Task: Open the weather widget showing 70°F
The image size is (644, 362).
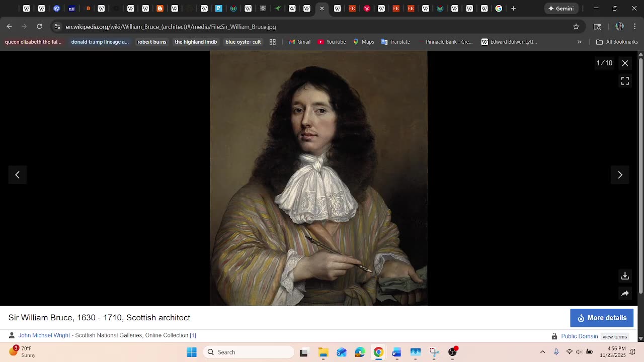Action: [x=23, y=352]
